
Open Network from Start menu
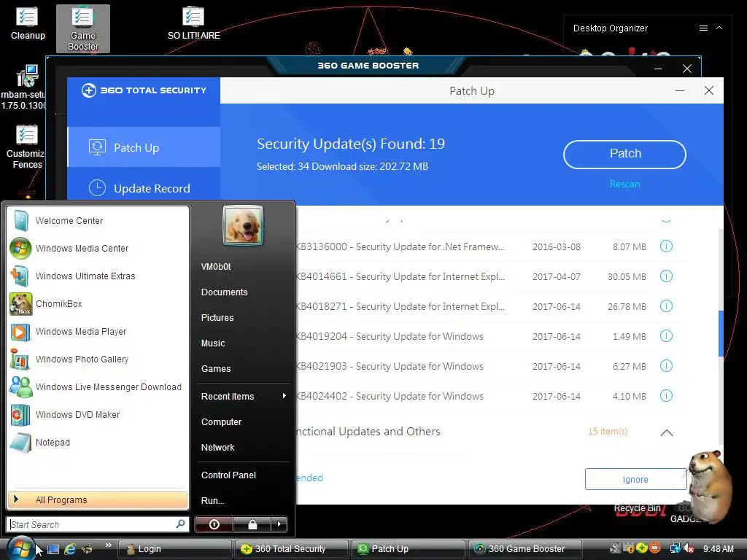coord(217,448)
